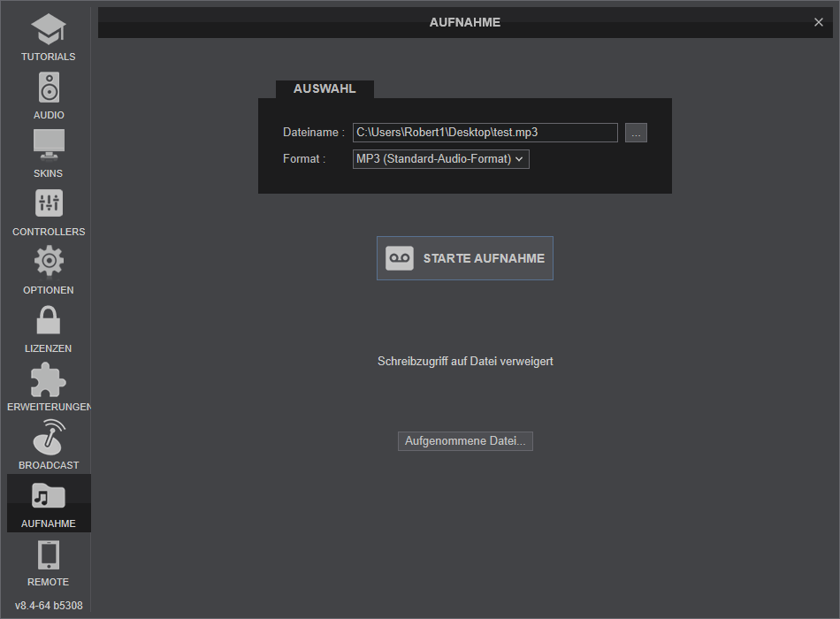
Task: Click the Dateiname path input field
Action: pos(485,133)
